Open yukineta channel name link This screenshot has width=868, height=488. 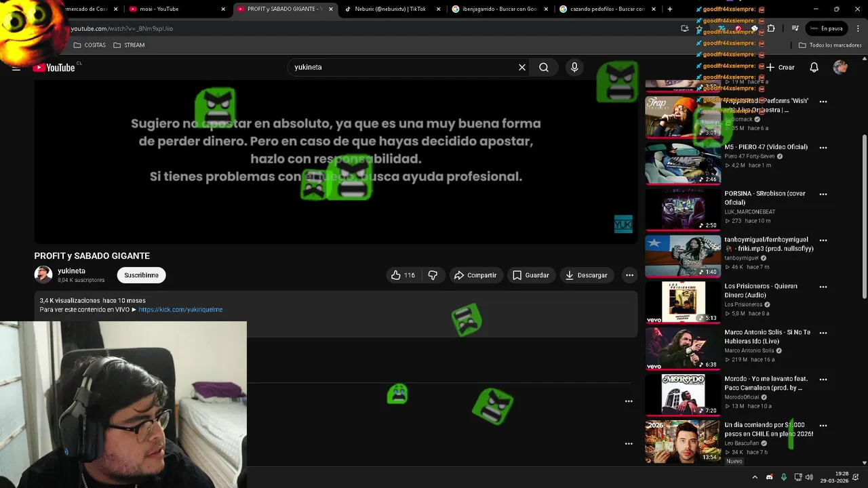pos(71,270)
